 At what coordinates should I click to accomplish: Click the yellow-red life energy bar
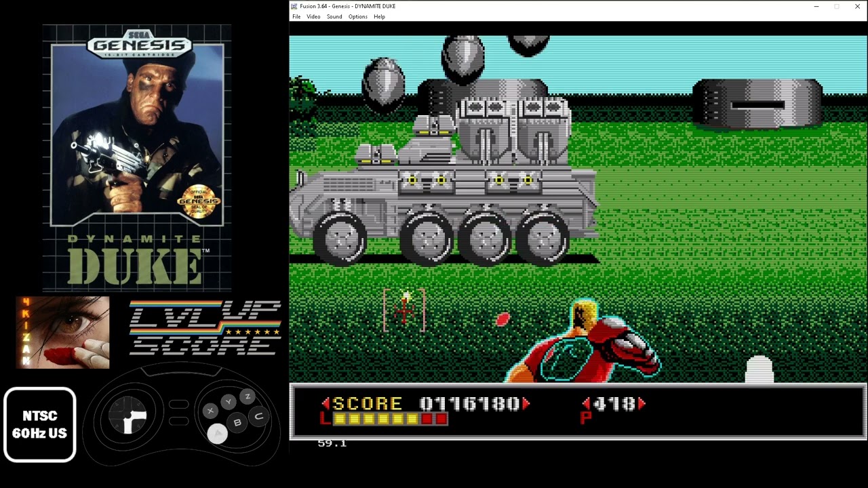(x=390, y=420)
